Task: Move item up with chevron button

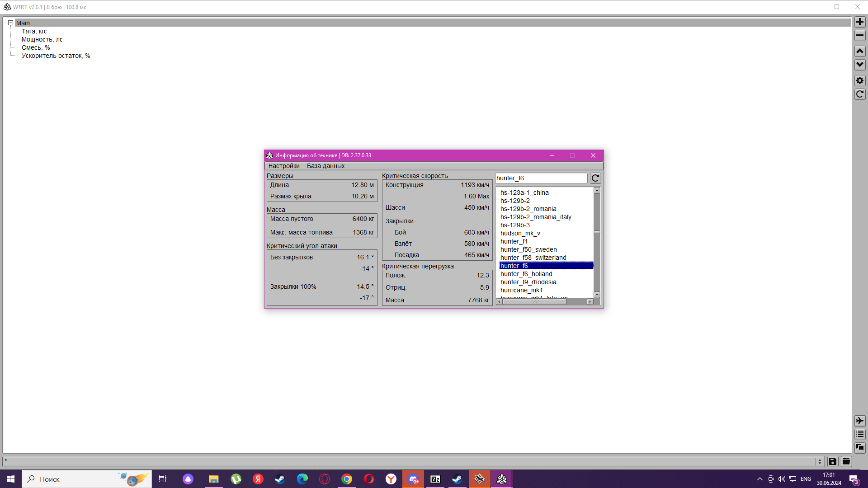Action: (x=860, y=51)
